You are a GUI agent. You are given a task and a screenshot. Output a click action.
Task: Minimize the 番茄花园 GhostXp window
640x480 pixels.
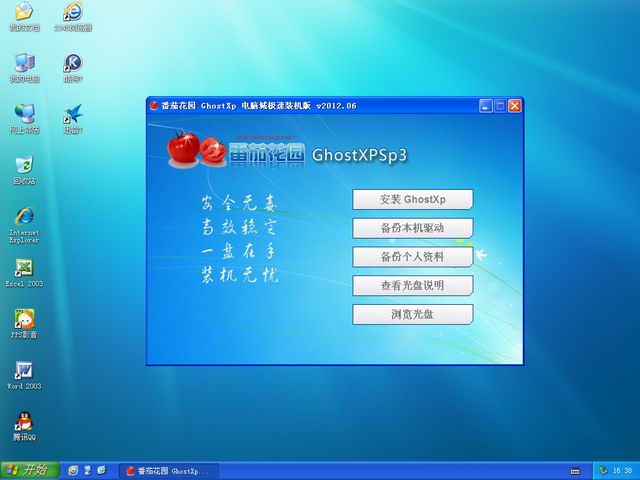click(x=485, y=106)
